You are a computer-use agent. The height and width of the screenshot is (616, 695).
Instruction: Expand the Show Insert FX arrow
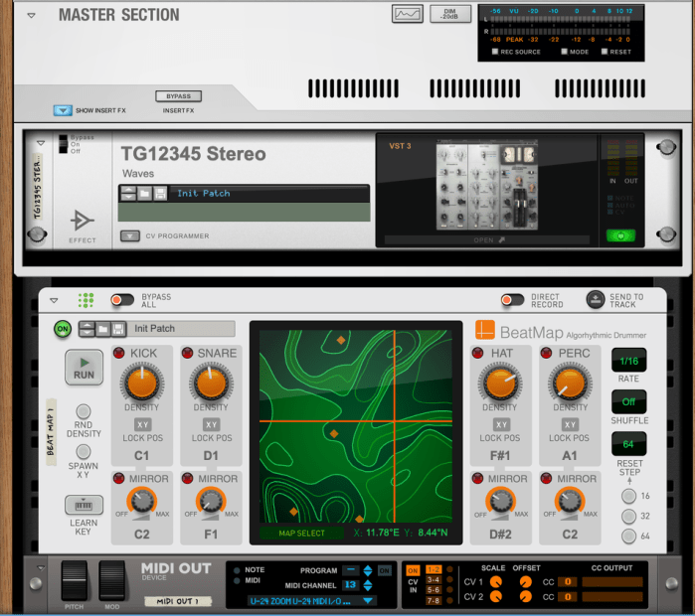[63, 110]
